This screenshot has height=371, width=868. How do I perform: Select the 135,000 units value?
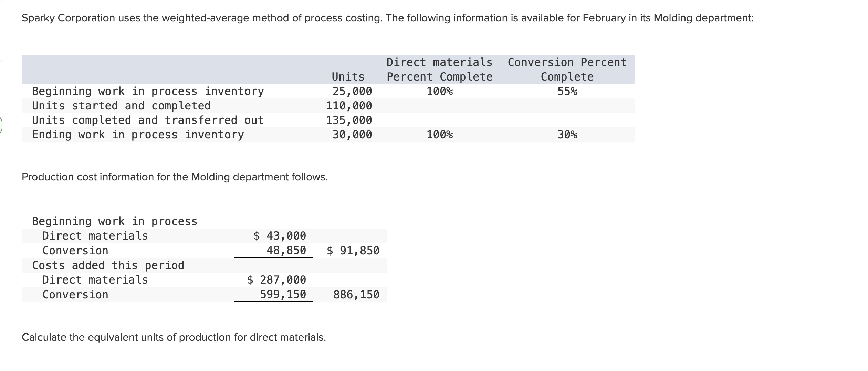click(x=349, y=120)
